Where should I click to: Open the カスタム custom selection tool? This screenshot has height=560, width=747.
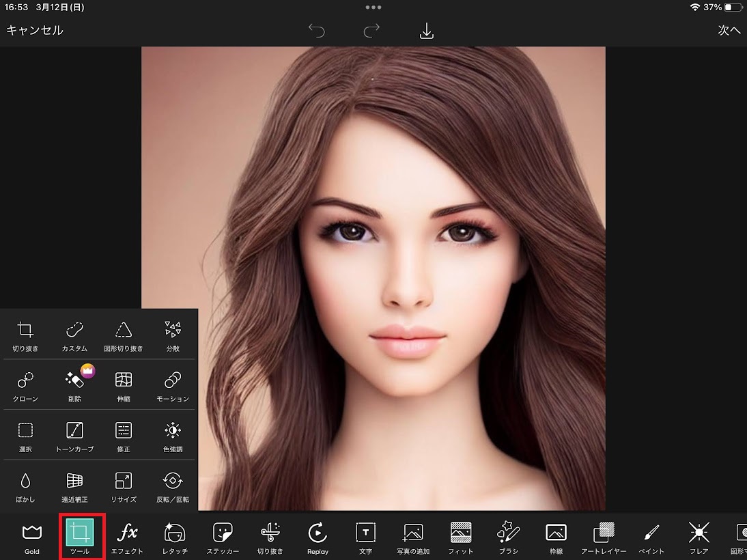(74, 335)
